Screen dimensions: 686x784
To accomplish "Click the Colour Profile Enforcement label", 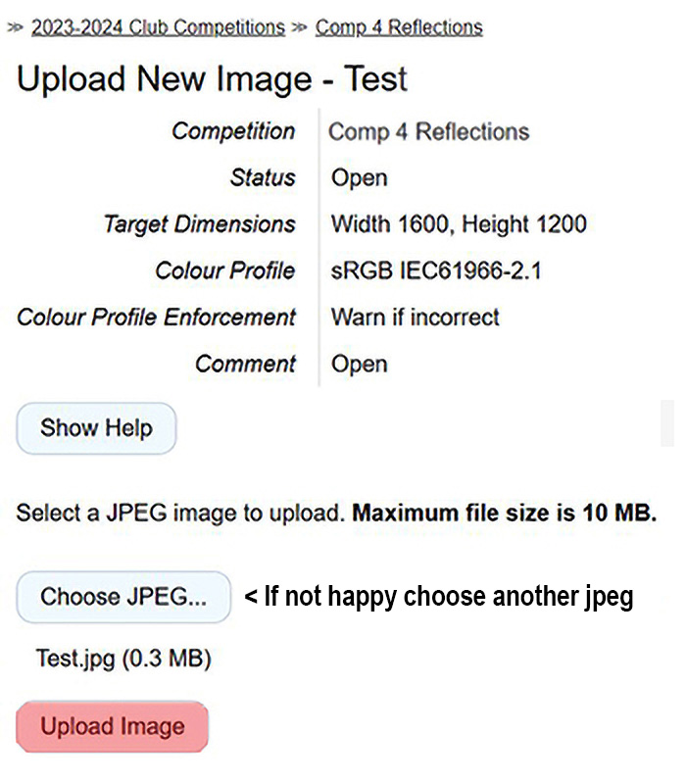I will coord(156,318).
